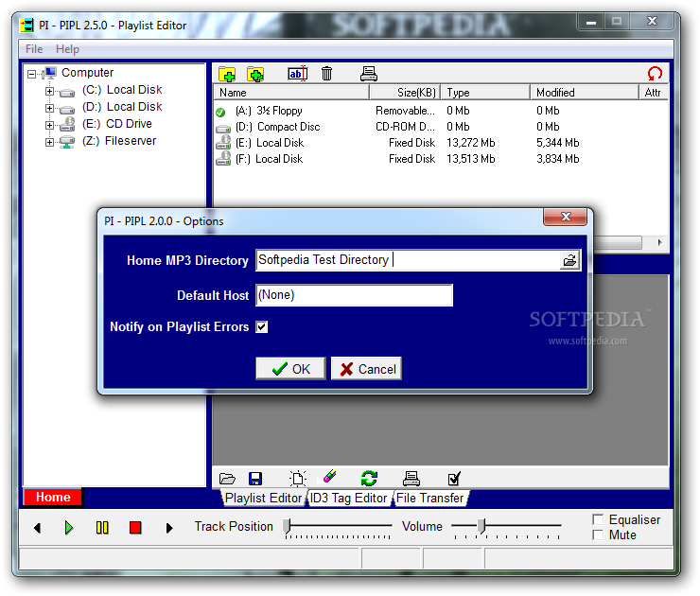Stop playback with the red stop button
This screenshot has width=700, height=596.
(x=135, y=528)
